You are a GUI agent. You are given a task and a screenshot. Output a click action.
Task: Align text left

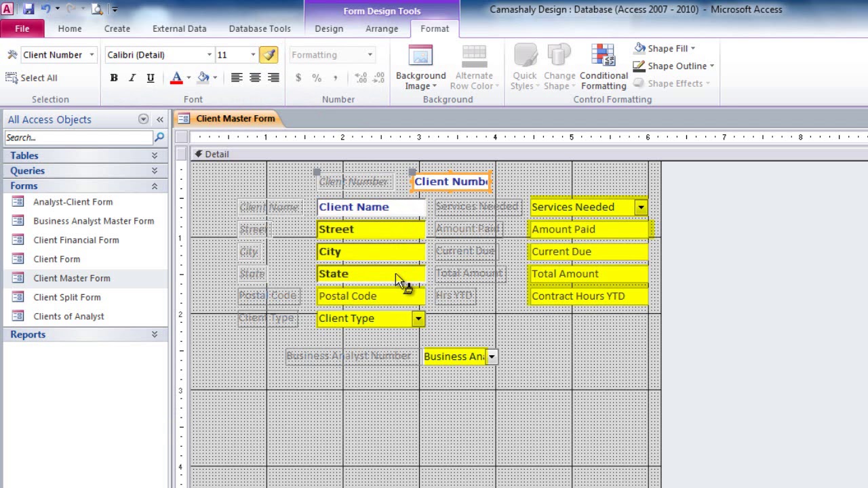click(237, 78)
